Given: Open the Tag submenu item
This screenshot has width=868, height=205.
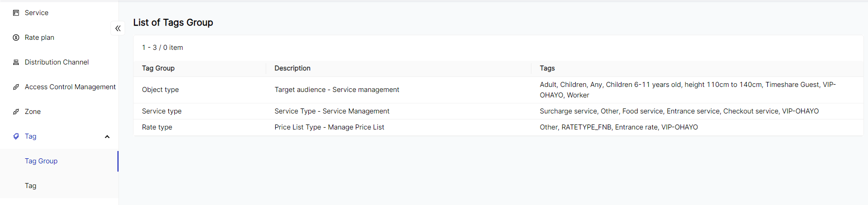Looking at the screenshot, I should (31, 186).
